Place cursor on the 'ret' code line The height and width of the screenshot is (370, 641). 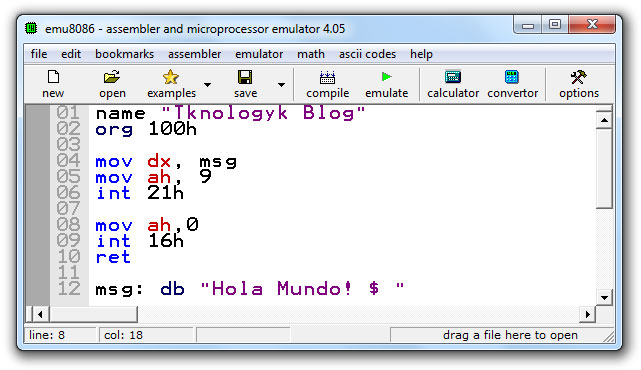[113, 257]
